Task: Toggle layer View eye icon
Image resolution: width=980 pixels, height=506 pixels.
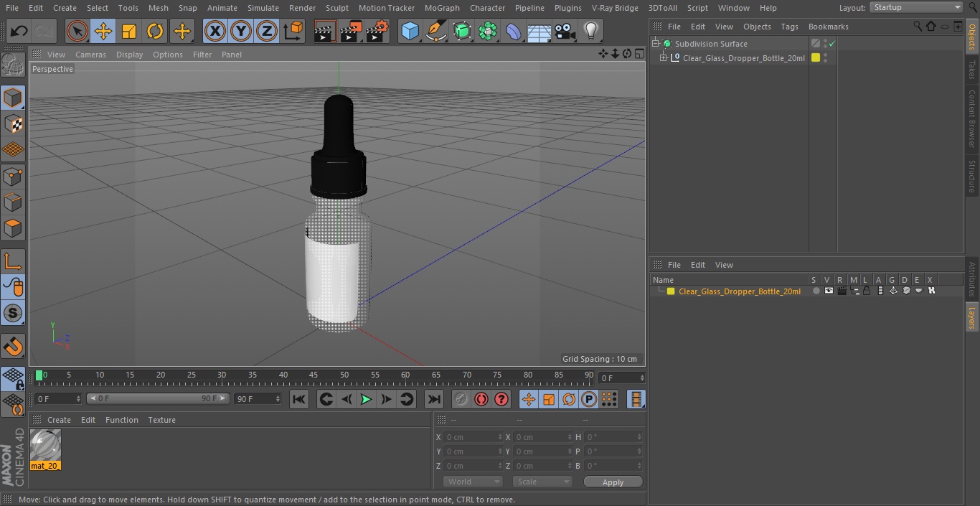Action: 829,291
